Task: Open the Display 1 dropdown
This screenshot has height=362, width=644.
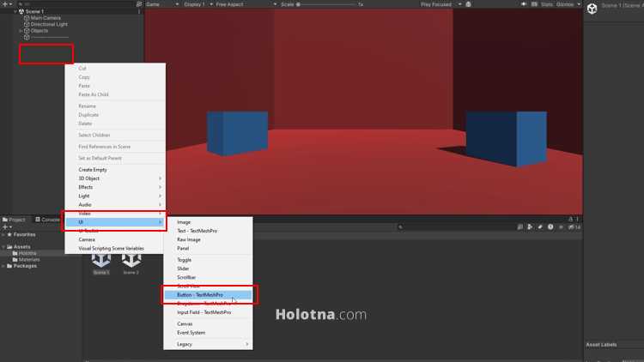Action: [x=198, y=4]
